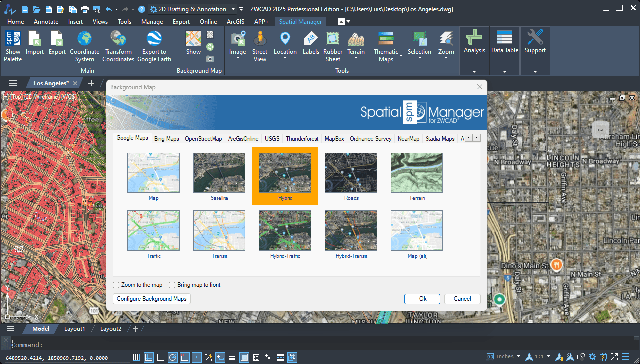Image resolution: width=640 pixels, height=364 pixels.
Task: Expand the Image tool dropdown
Action: pyautogui.click(x=238, y=58)
